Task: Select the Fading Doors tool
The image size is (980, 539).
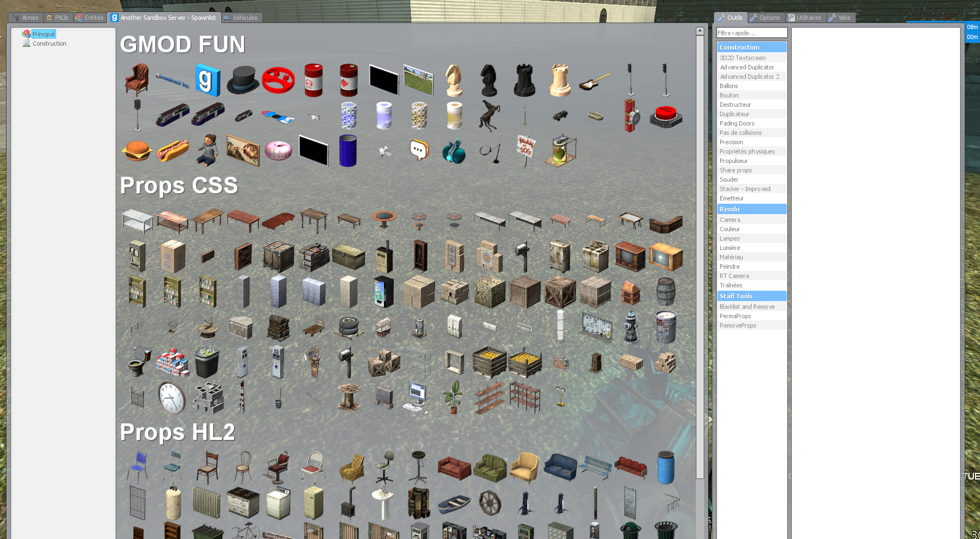Action: [737, 123]
